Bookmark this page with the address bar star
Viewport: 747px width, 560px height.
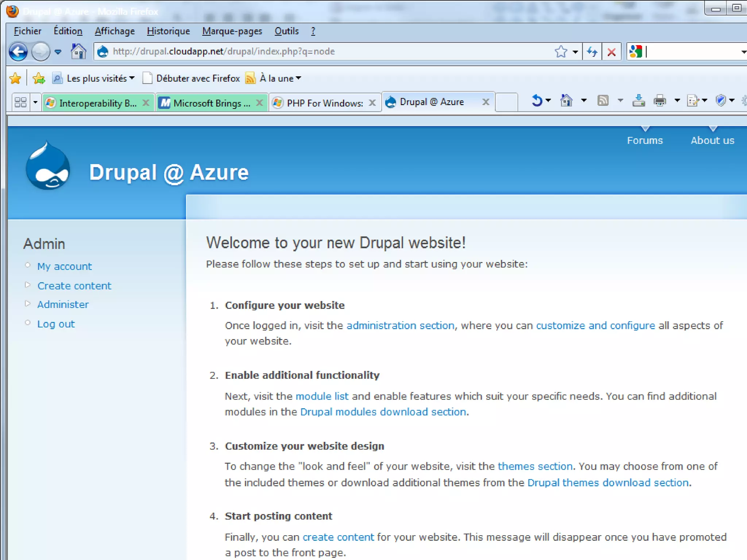pyautogui.click(x=561, y=52)
